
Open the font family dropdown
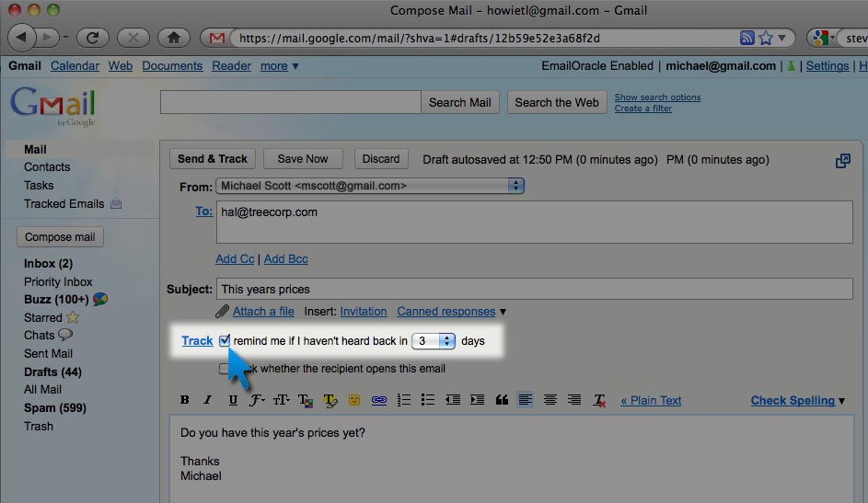pos(256,400)
